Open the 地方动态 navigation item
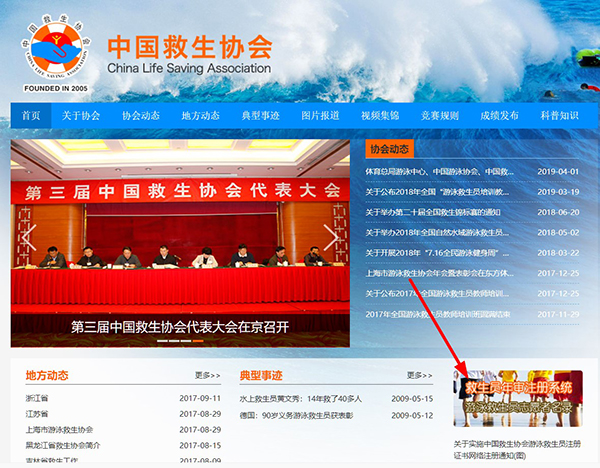The width and height of the screenshot is (600, 468). point(201,116)
